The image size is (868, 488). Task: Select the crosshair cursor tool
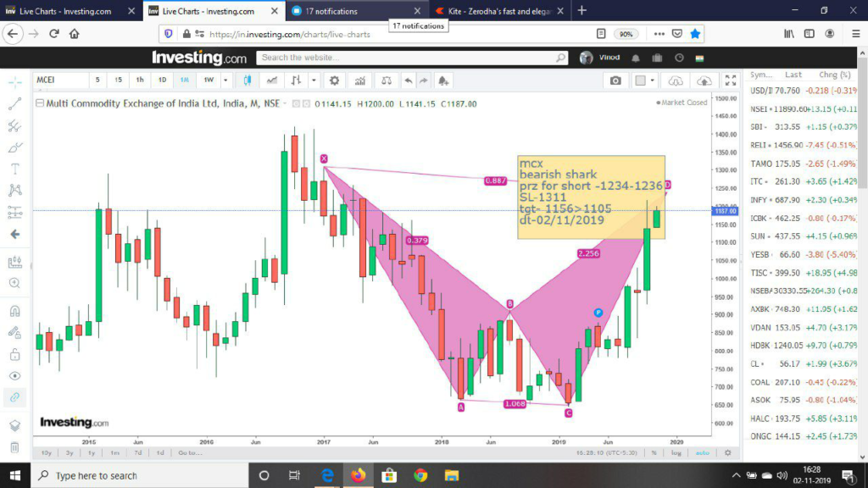coord(15,82)
